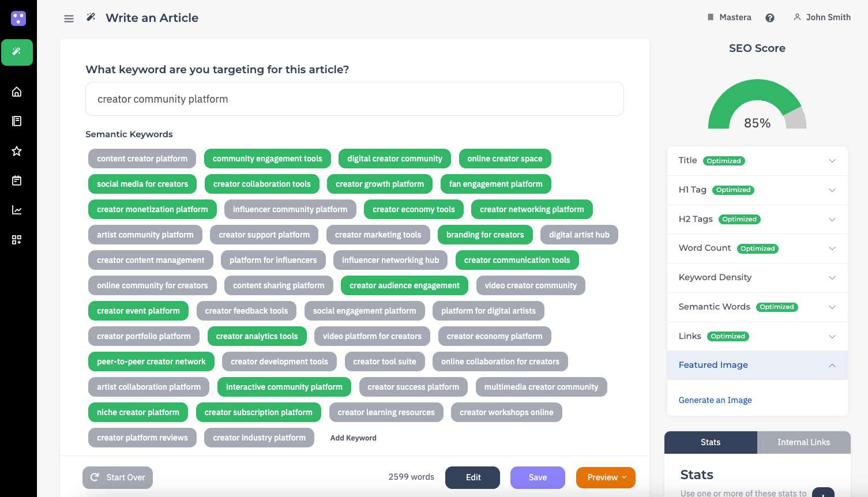Select the Stats tab
The height and width of the screenshot is (497, 868).
tap(710, 442)
